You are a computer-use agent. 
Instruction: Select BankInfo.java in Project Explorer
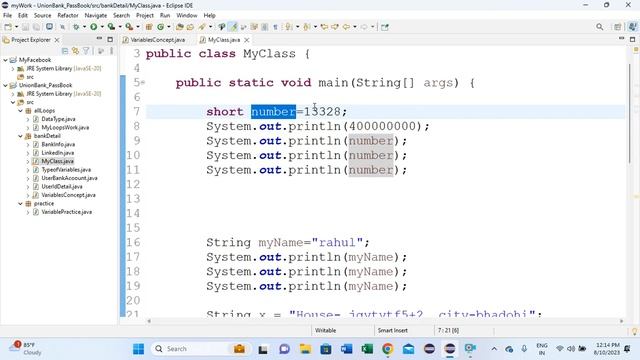point(58,144)
